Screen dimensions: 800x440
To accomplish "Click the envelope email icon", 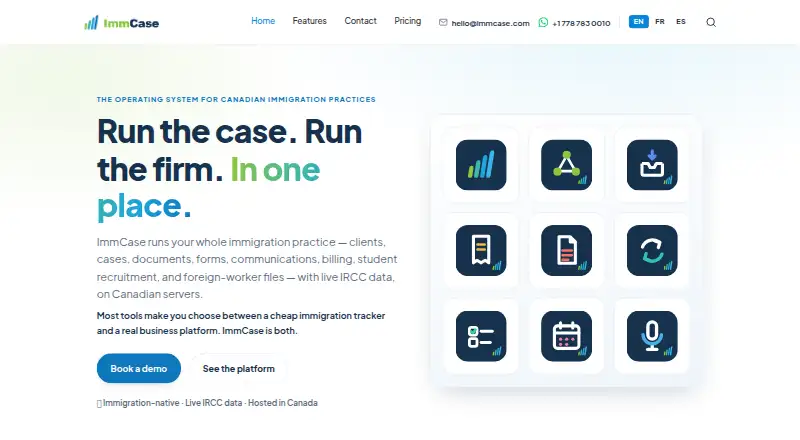I will (443, 22).
